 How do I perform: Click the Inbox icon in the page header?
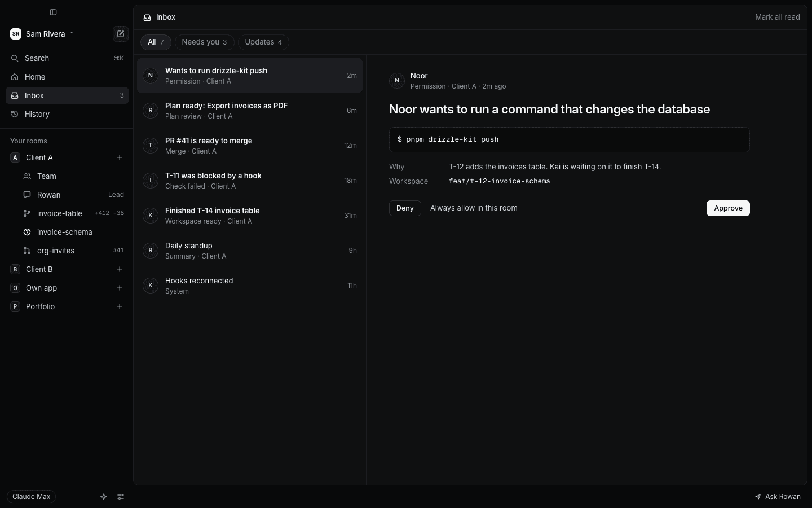point(147,17)
